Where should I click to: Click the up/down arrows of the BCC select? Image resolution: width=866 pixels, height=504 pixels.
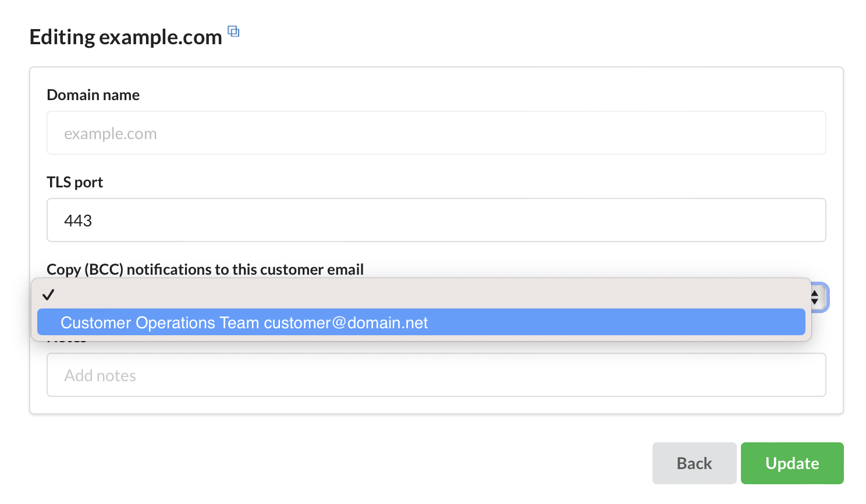(x=815, y=298)
